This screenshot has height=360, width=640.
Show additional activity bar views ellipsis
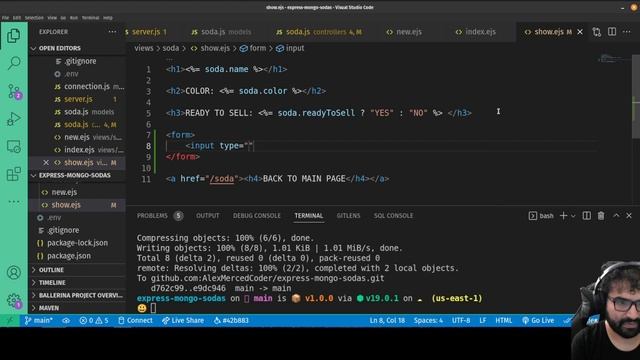point(13,202)
